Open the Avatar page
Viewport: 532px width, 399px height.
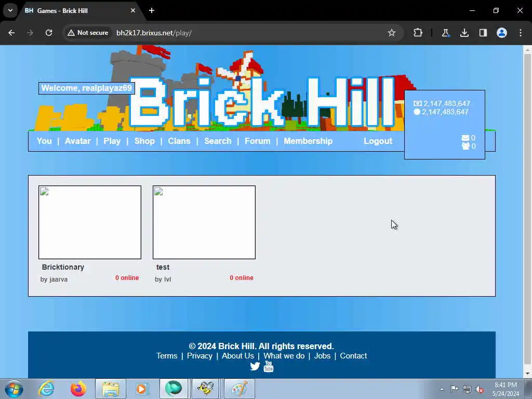point(78,141)
